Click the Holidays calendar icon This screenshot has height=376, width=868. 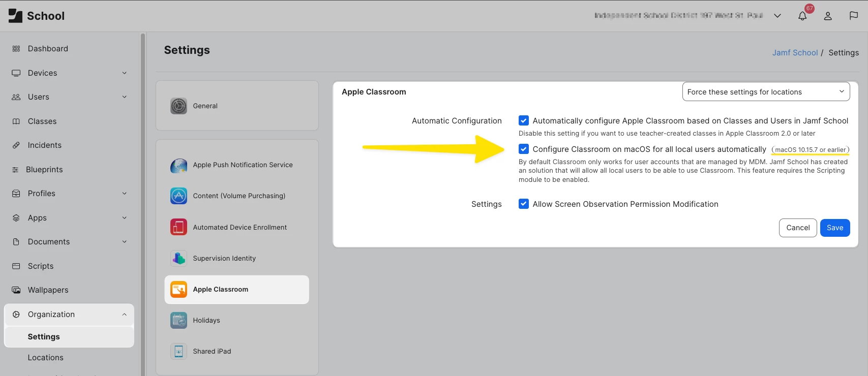click(x=178, y=321)
